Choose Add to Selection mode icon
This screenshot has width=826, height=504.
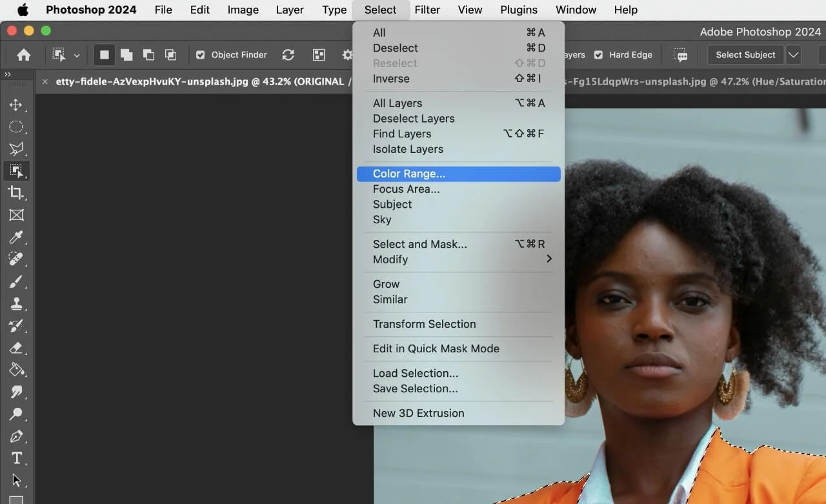pyautogui.click(x=126, y=55)
